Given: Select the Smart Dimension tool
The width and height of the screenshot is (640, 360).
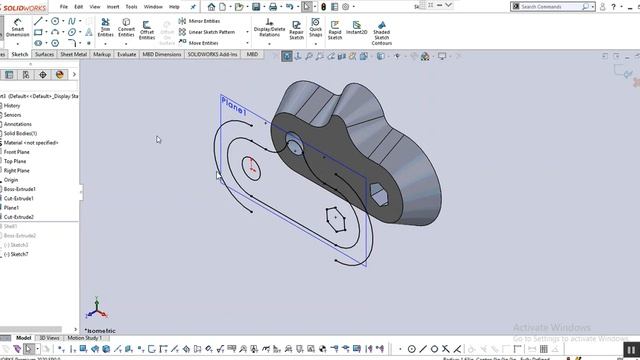Looking at the screenshot, I should [18, 28].
